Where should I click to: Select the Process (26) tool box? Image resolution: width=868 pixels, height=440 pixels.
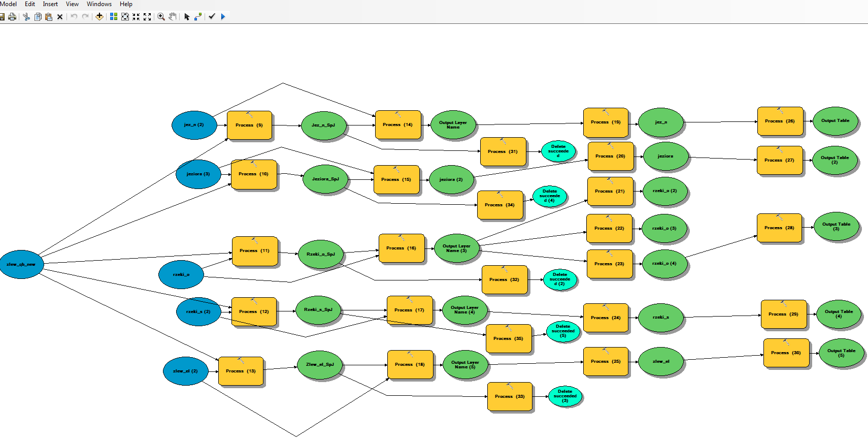click(780, 121)
